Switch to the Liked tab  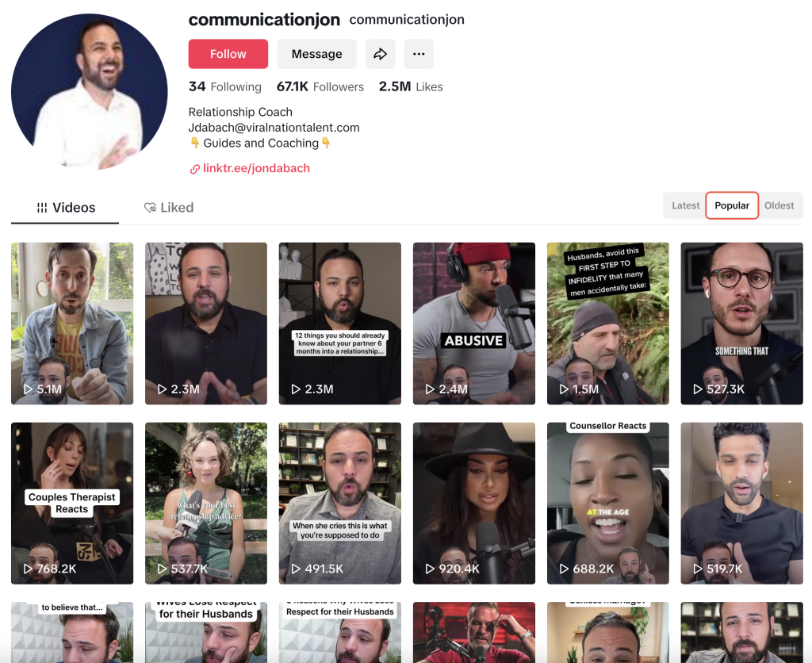(168, 208)
